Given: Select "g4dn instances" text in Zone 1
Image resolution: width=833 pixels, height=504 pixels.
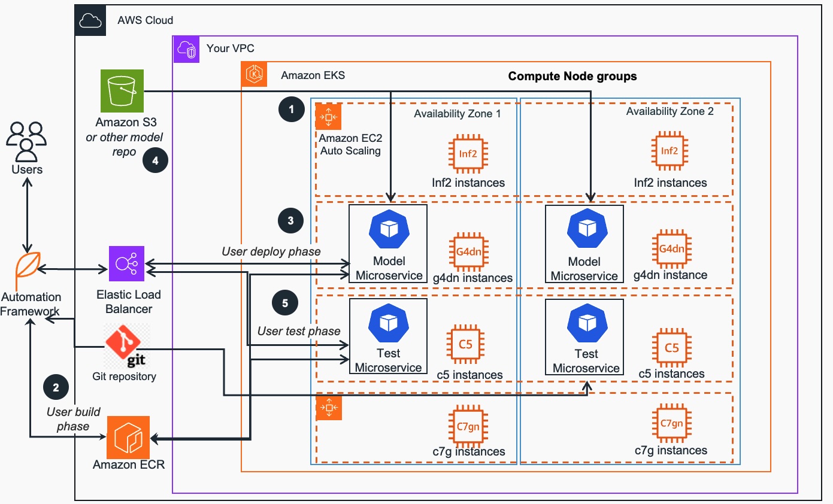Looking at the screenshot, I should click(x=472, y=278).
